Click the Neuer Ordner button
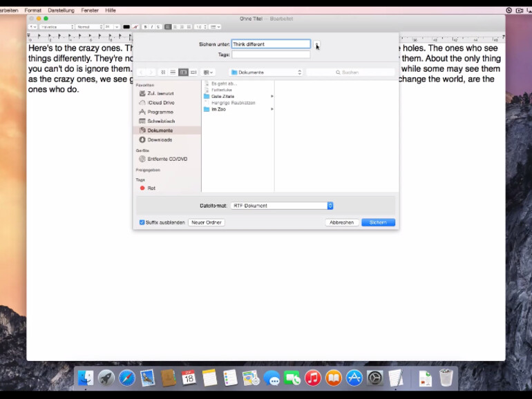This screenshot has width=532, height=399. [x=206, y=222]
